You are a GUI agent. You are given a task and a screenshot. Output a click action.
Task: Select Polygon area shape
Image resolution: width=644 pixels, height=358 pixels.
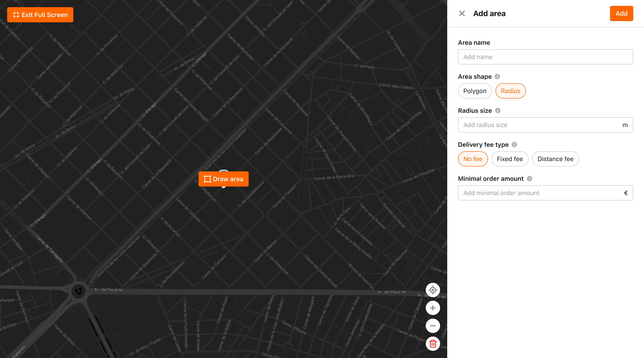475,91
